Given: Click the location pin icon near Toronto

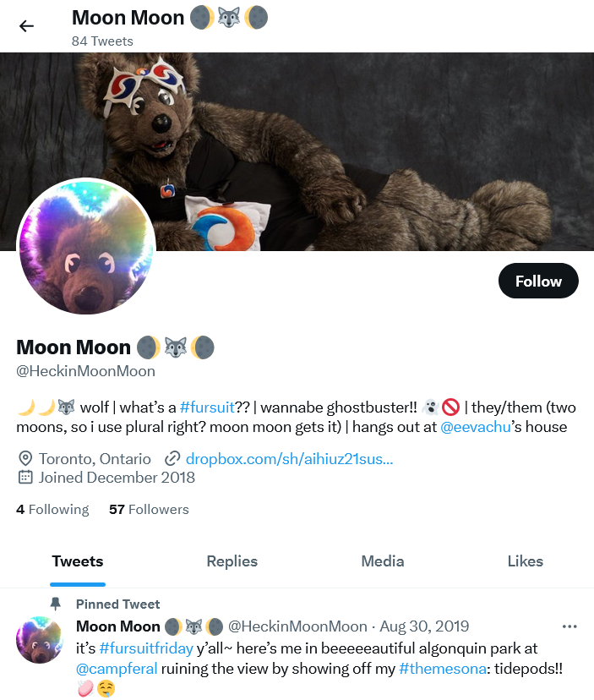Looking at the screenshot, I should pyautogui.click(x=25, y=458).
